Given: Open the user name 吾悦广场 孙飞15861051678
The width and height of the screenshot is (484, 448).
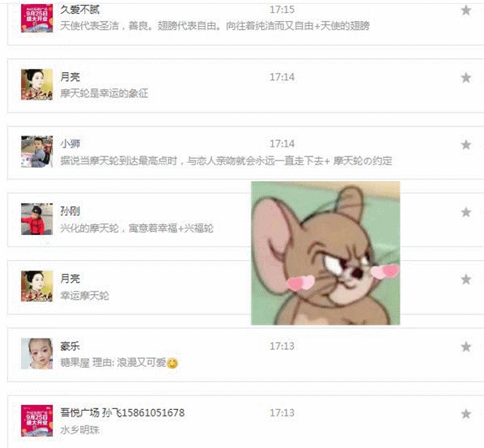Looking at the screenshot, I should coord(122,413).
